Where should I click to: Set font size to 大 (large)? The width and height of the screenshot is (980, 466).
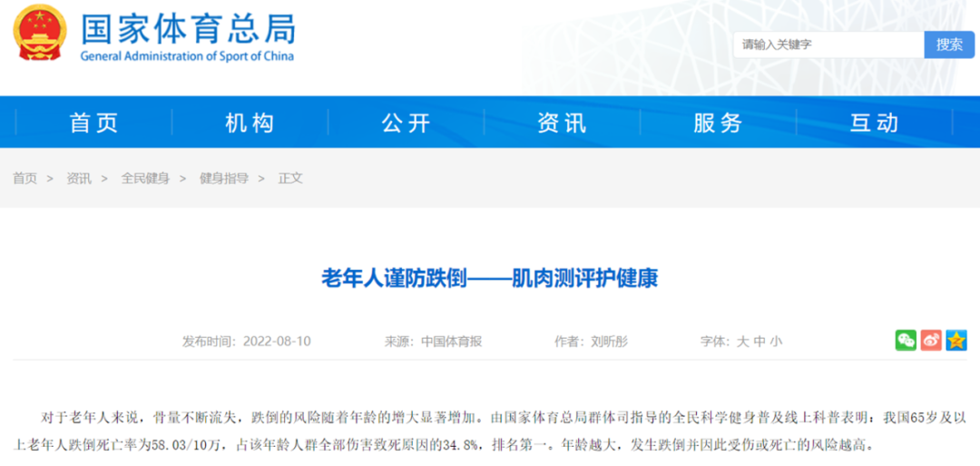coord(742,342)
